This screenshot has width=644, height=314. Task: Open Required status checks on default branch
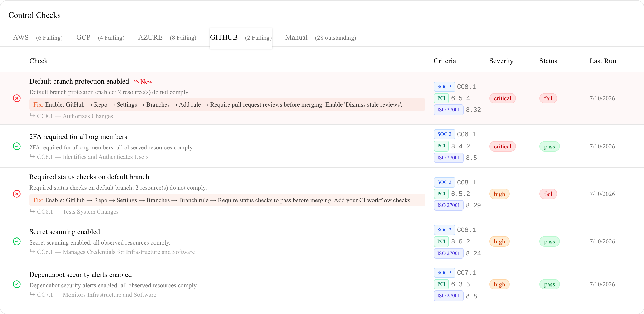tap(89, 177)
